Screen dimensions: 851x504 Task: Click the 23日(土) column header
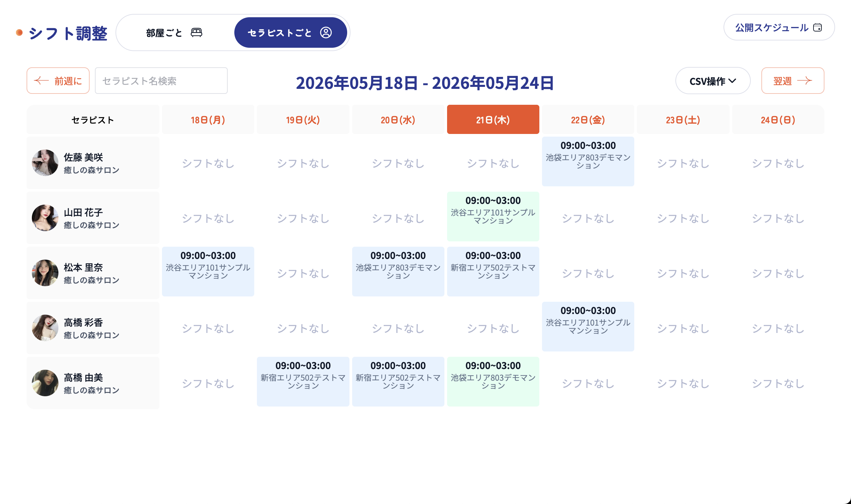(x=683, y=120)
